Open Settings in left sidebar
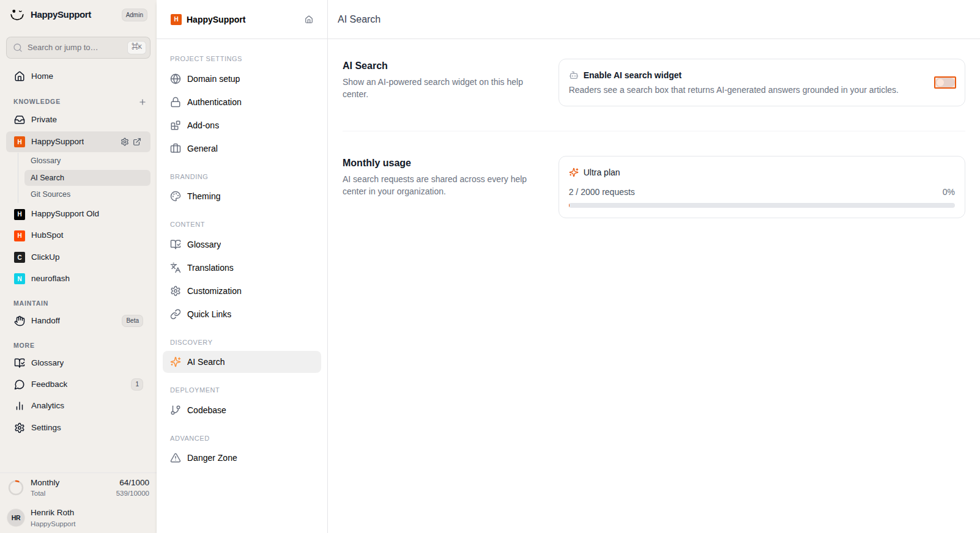The height and width of the screenshot is (533, 980). 78,428
